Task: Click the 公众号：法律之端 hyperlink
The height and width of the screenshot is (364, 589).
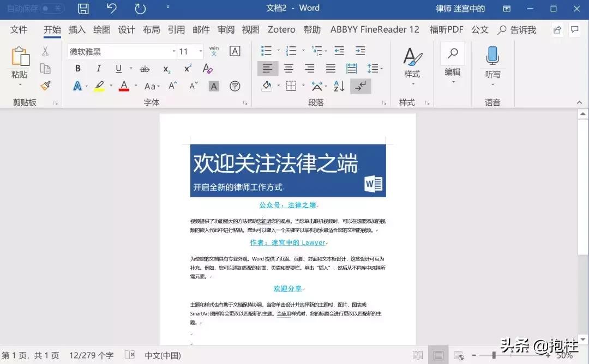Action: click(x=287, y=205)
